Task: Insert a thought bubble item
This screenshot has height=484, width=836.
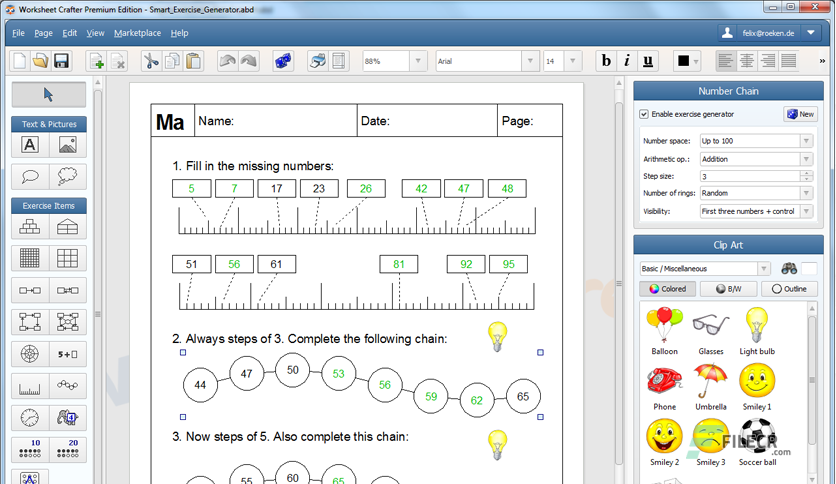Action: [68, 176]
